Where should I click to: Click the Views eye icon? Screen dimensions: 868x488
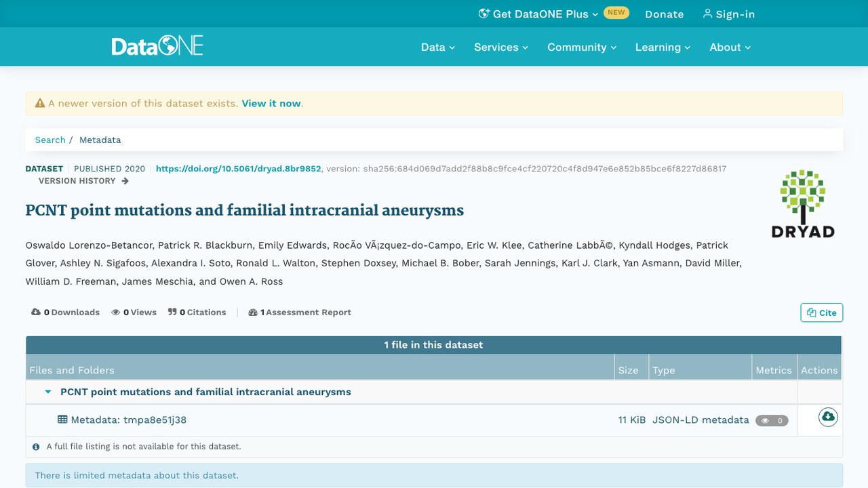[116, 312]
